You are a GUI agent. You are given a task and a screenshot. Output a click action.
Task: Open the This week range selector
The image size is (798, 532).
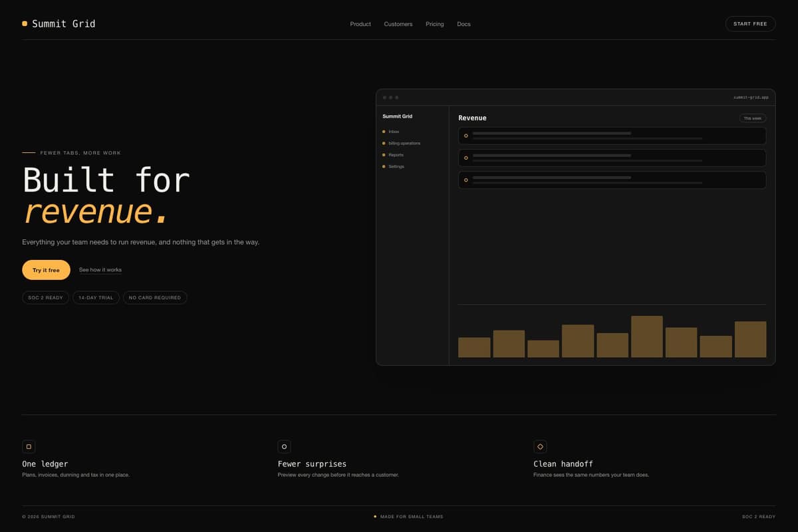pyautogui.click(x=753, y=118)
